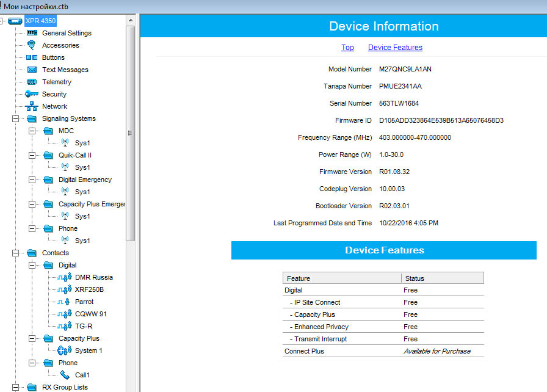Click the Capacity Plus Emergency folder icon
Screen dimensions: 547x392
[48, 204]
